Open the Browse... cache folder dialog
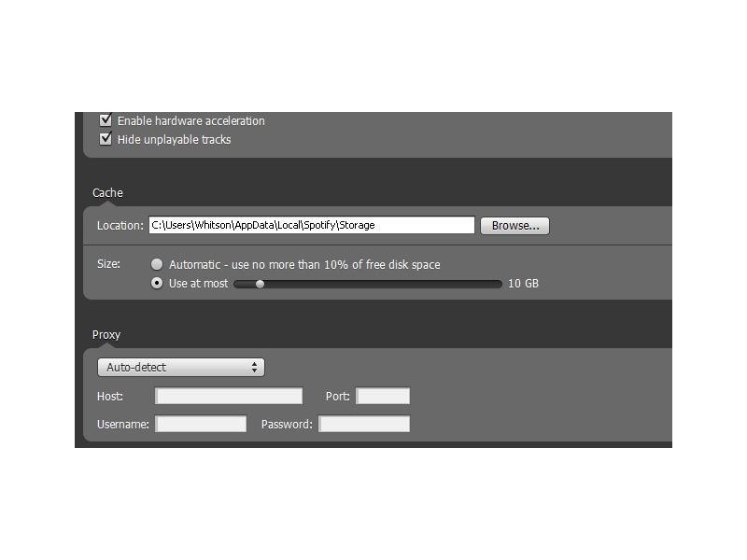Viewport: 747px width, 560px height. [x=514, y=225]
